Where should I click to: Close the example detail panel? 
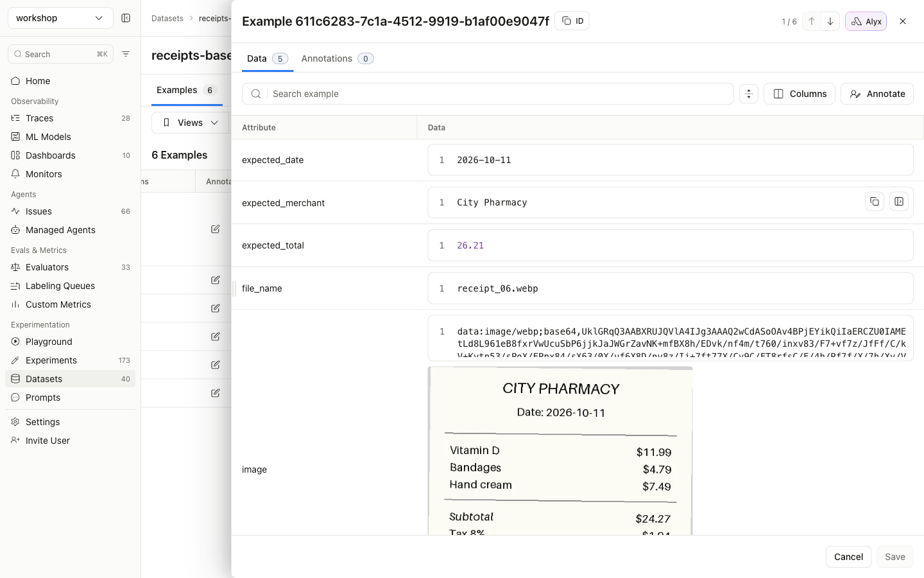click(903, 21)
